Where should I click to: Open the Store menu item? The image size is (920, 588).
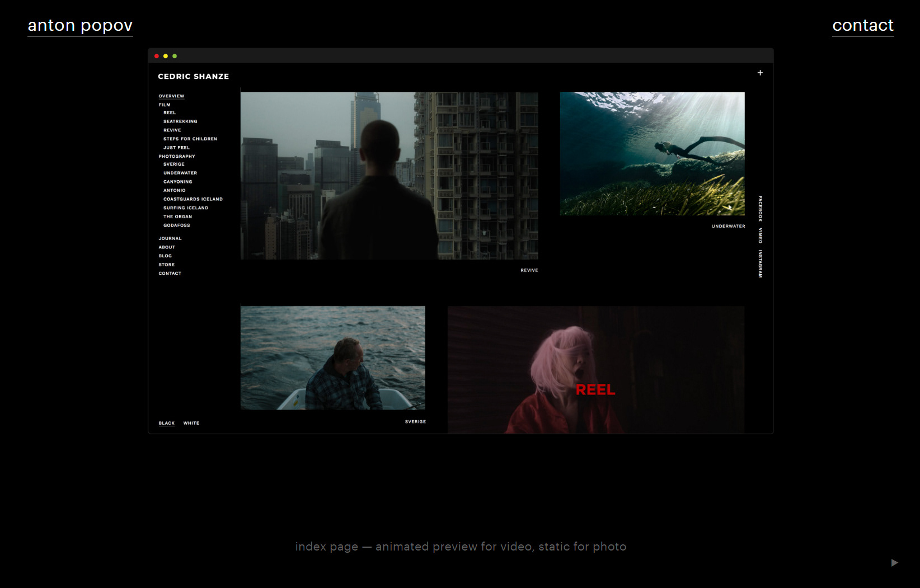(x=167, y=265)
